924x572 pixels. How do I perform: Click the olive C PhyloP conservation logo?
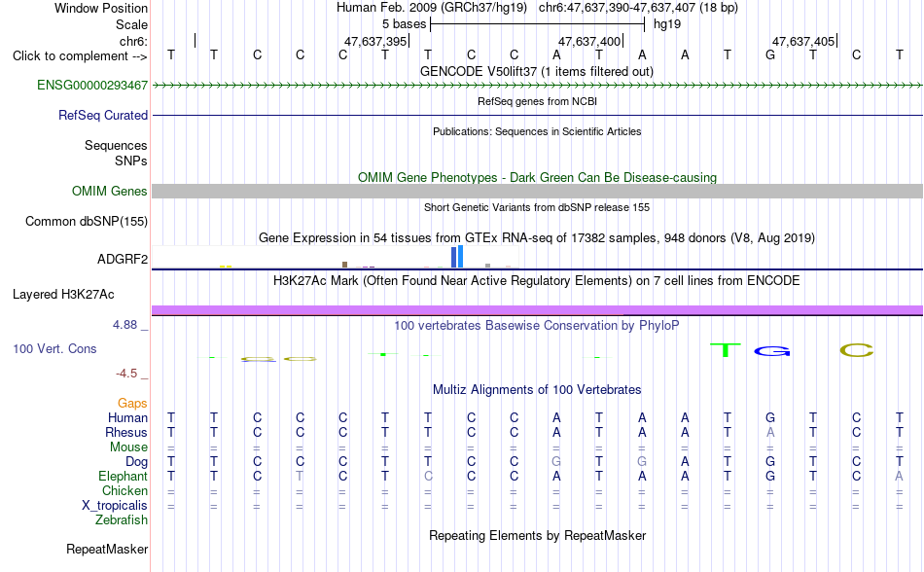click(x=857, y=350)
